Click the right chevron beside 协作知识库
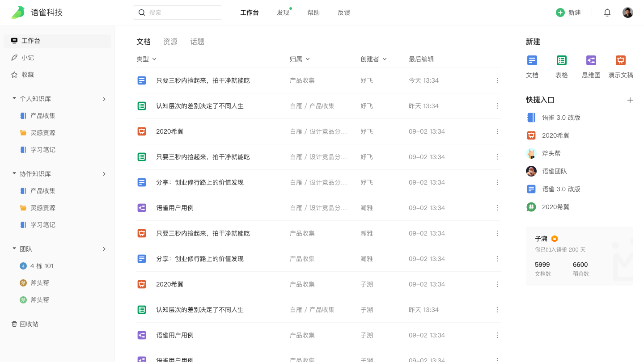This screenshot has width=644, height=362. pos(104,174)
